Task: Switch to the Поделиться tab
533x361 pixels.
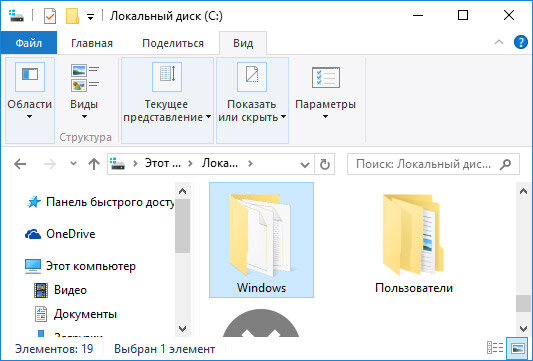Action: pos(173,43)
